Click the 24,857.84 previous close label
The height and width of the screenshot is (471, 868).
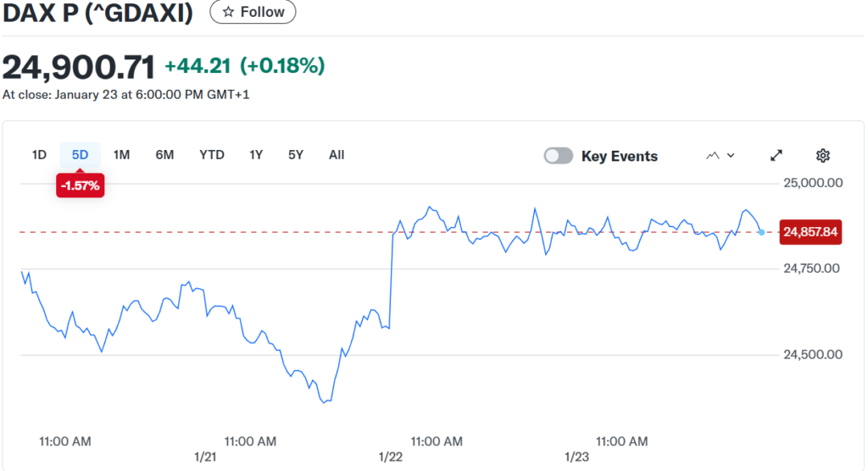810,232
